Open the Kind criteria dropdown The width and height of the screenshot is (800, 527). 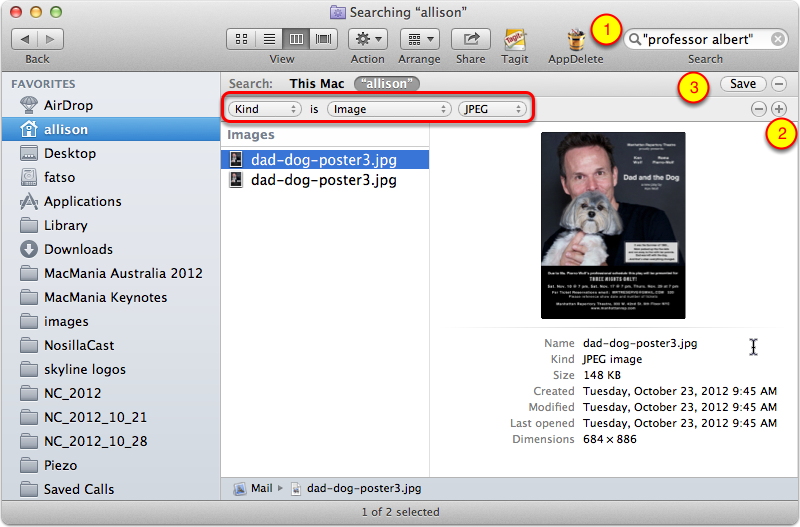tap(265, 108)
